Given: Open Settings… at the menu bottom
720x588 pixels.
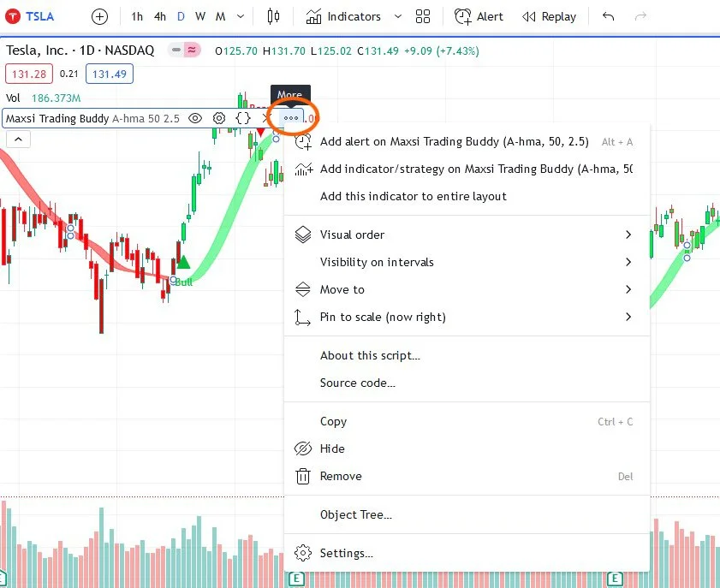Looking at the screenshot, I should coord(467,553).
